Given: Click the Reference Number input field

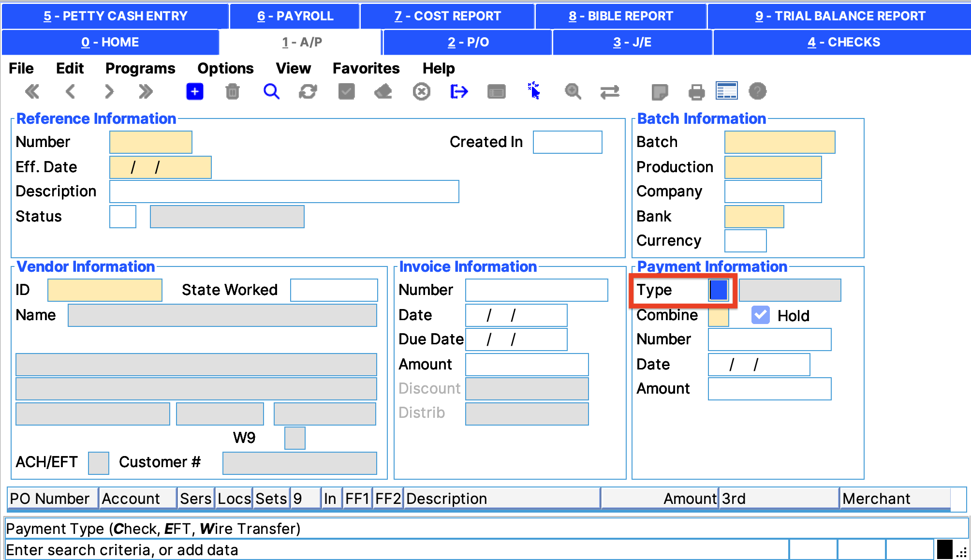Looking at the screenshot, I should point(151,142).
